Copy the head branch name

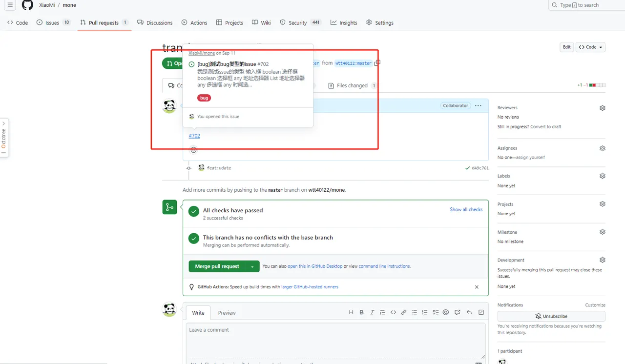click(x=377, y=63)
